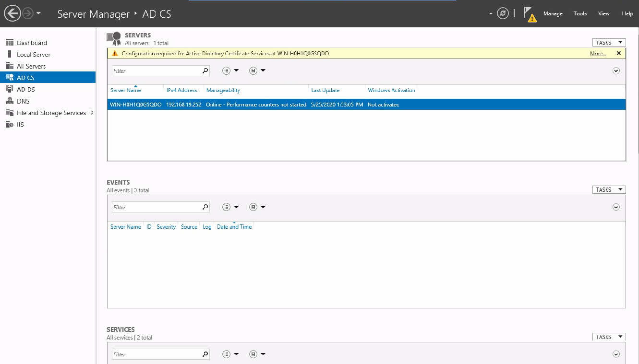This screenshot has width=639, height=364.
Task: Expand File and Storage Services submenu arrow
Action: point(92,113)
